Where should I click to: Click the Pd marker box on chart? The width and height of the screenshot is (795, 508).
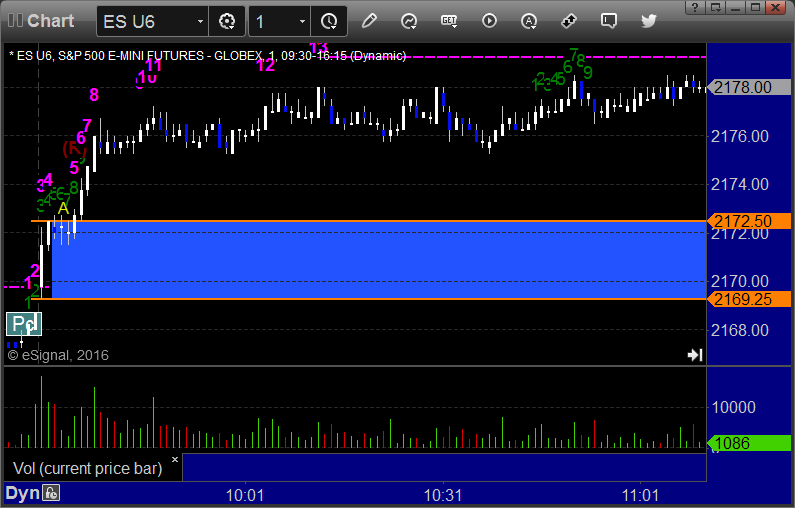point(24,324)
